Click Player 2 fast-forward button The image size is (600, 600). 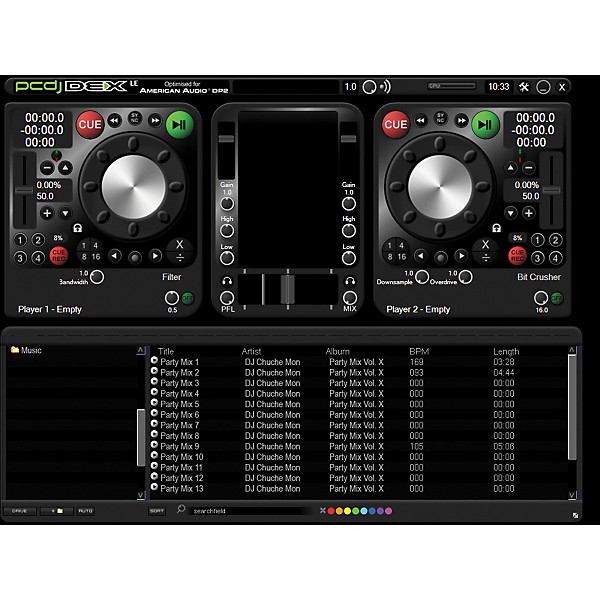tap(461, 121)
